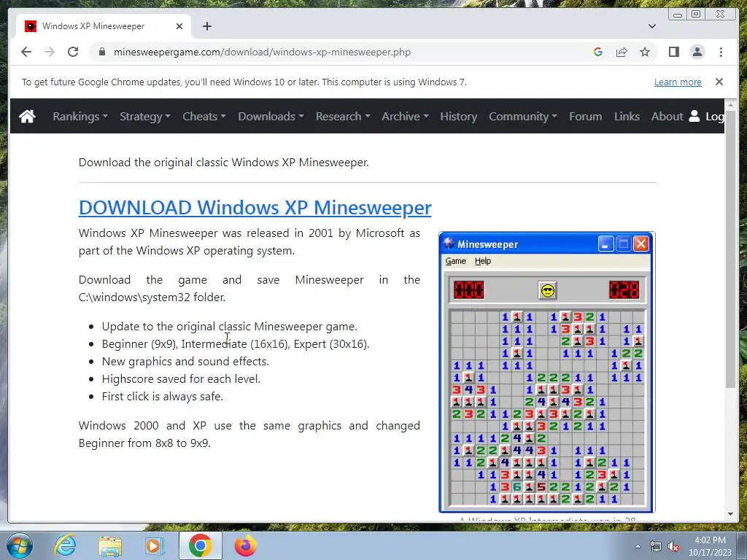Click the Login user icon

tap(694, 116)
